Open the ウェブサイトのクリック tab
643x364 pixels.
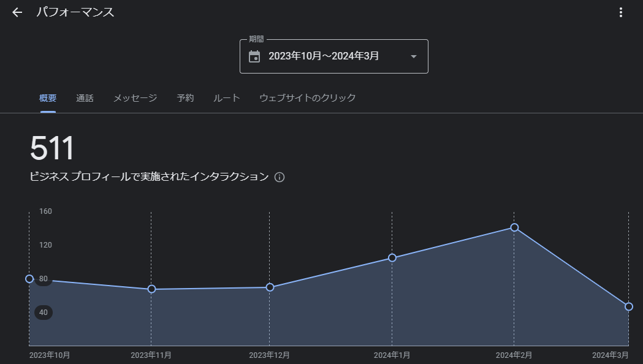(x=307, y=98)
